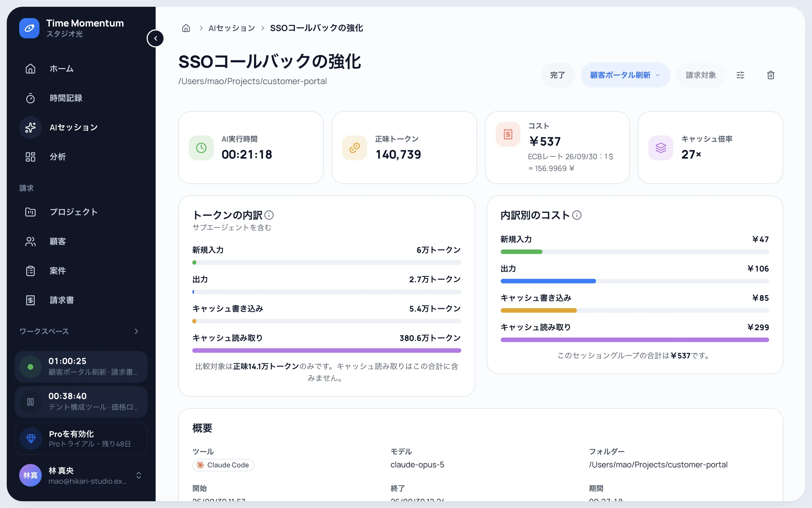
Task: Click the Time Momentum logo icon
Action: 29,28
